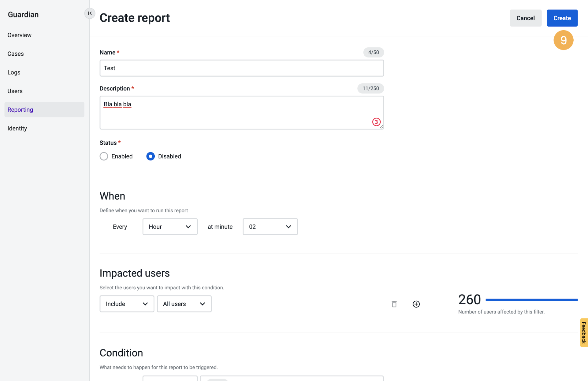Open the Logs section
588x381 pixels.
14,72
